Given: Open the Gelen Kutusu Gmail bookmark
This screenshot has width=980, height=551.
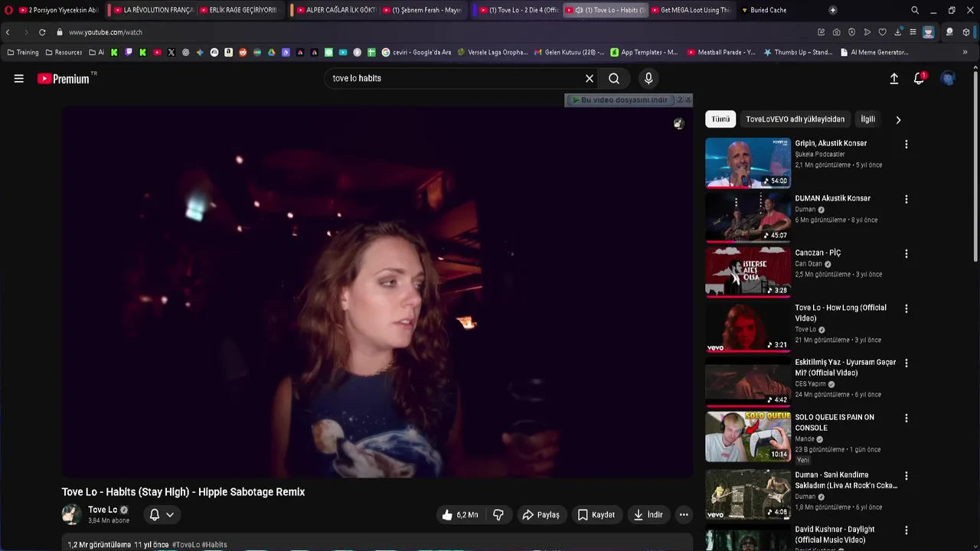Looking at the screenshot, I should 569,52.
